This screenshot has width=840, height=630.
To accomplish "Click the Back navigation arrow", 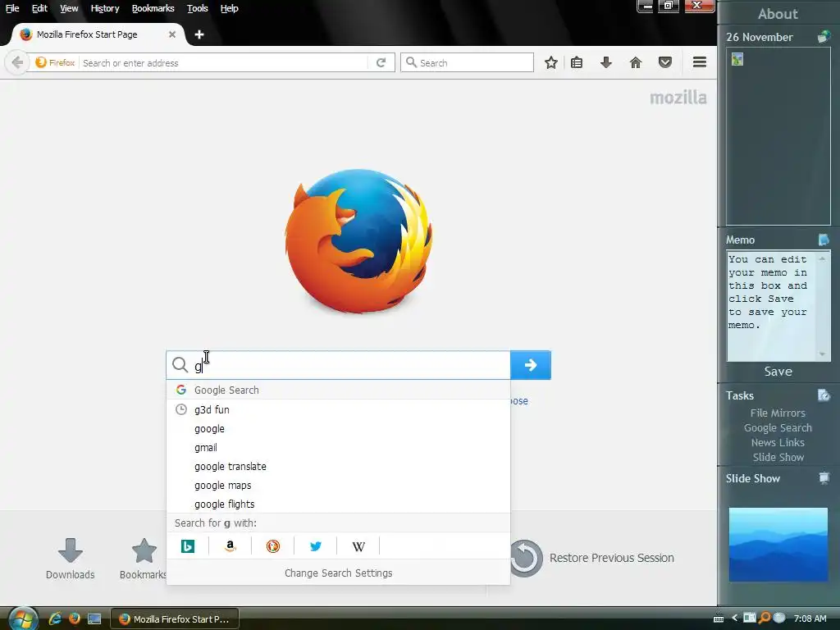I will tap(17, 62).
